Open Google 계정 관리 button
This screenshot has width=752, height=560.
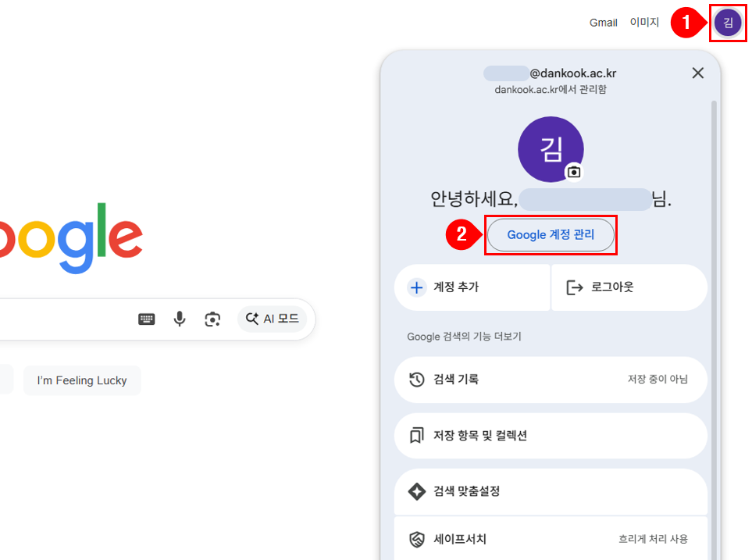[x=551, y=234]
